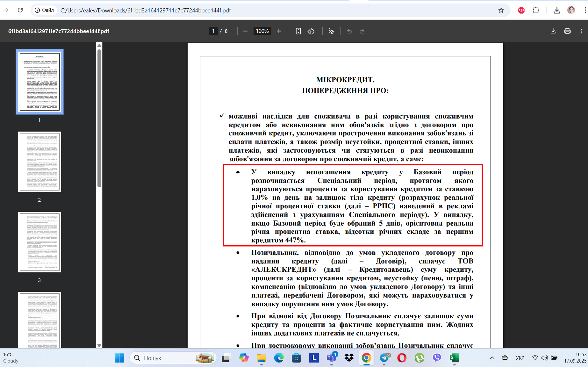588x367 pixels.
Task: Click the page number input field
Action: (x=213, y=31)
